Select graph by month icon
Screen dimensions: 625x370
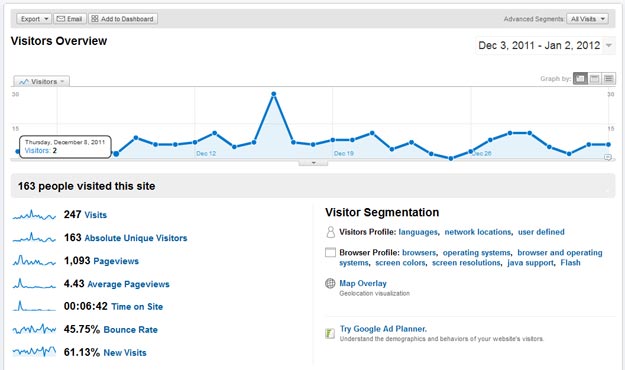pos(608,79)
